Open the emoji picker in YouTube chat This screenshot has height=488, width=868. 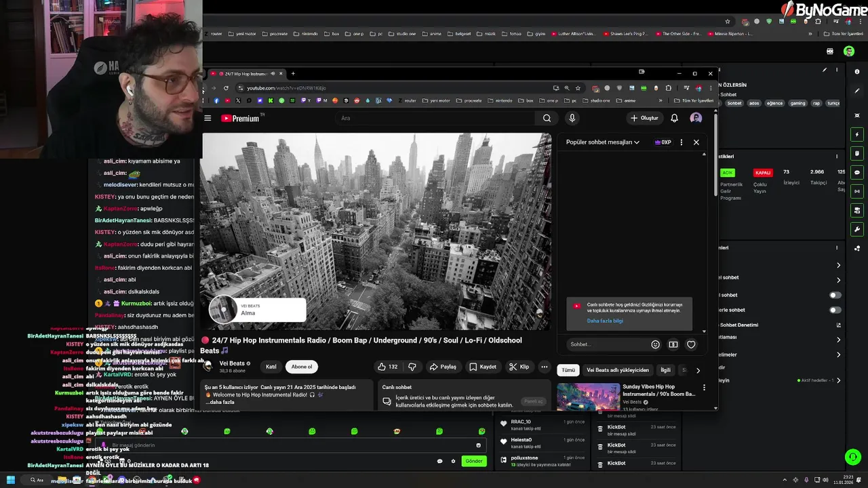click(x=655, y=344)
